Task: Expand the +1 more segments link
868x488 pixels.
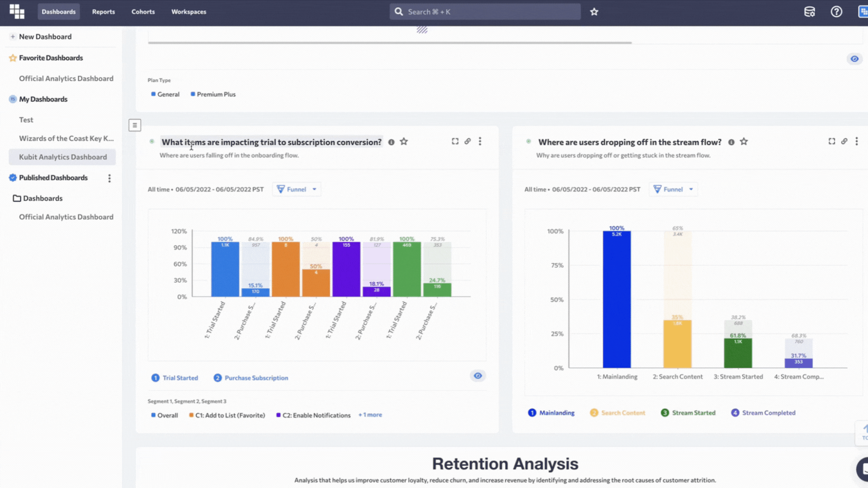Action: (370, 415)
